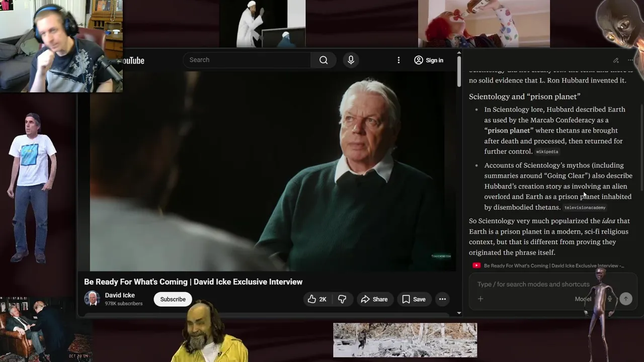Screen dimensions: 644x362
Task: Click the man in white robe overlay
Action: click(263, 24)
